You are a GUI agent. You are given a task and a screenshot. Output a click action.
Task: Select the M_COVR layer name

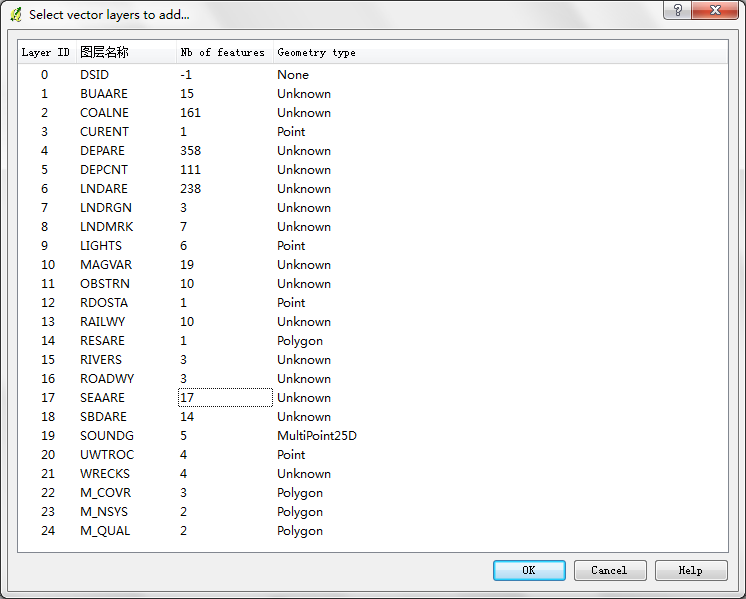pos(106,493)
